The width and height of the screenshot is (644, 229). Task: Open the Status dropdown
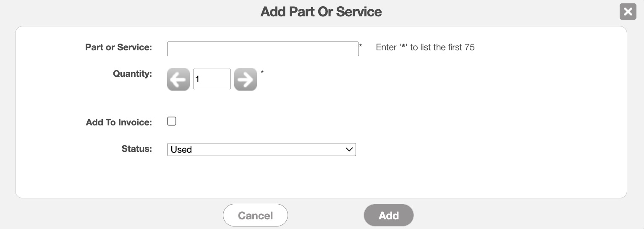pos(261,150)
